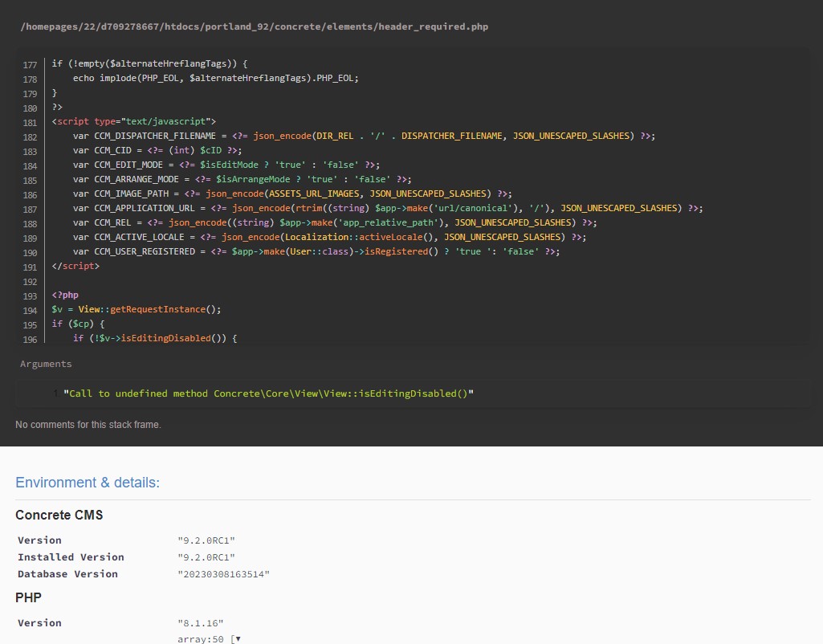Click the undefined method error message
Image resolution: width=823 pixels, height=644 pixels.
click(x=269, y=393)
